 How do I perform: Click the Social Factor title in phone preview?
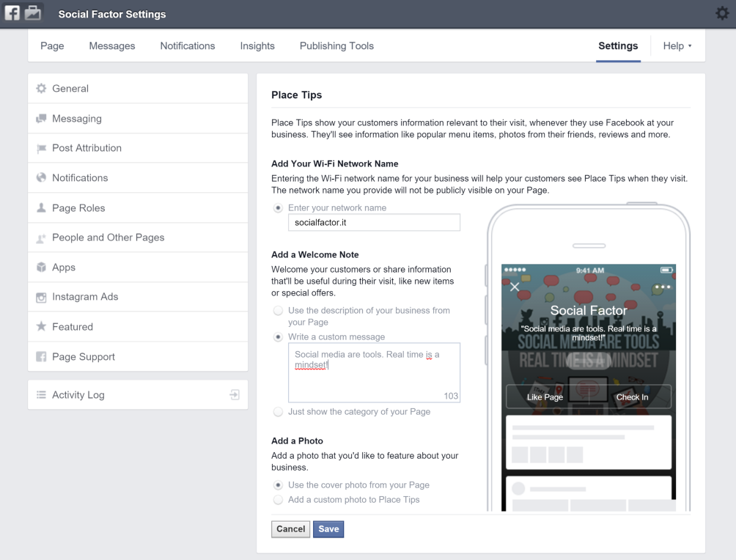point(589,310)
